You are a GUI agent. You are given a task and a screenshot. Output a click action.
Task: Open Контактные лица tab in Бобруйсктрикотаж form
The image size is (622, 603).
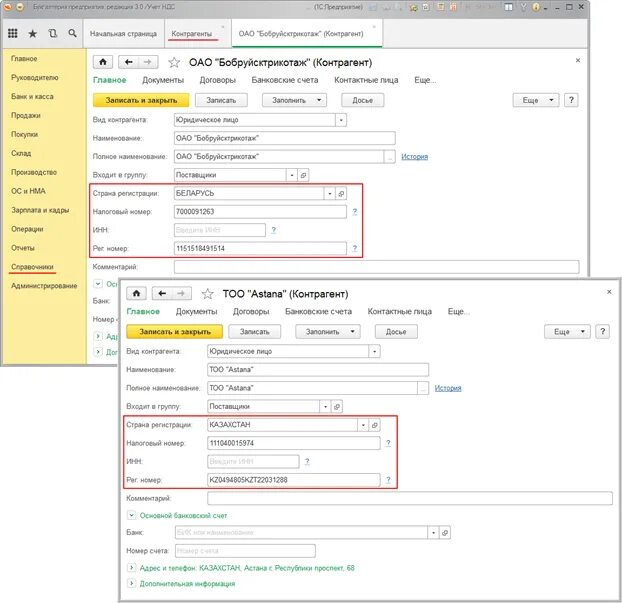366,80
